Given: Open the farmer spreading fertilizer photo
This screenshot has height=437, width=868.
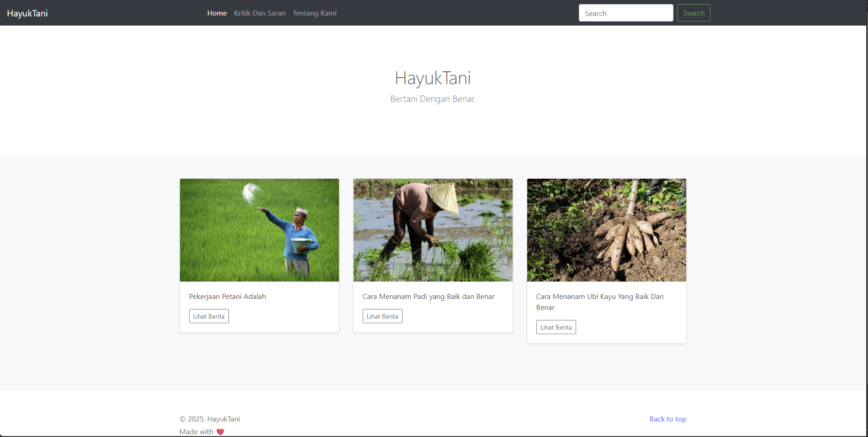Looking at the screenshot, I should pyautogui.click(x=259, y=230).
